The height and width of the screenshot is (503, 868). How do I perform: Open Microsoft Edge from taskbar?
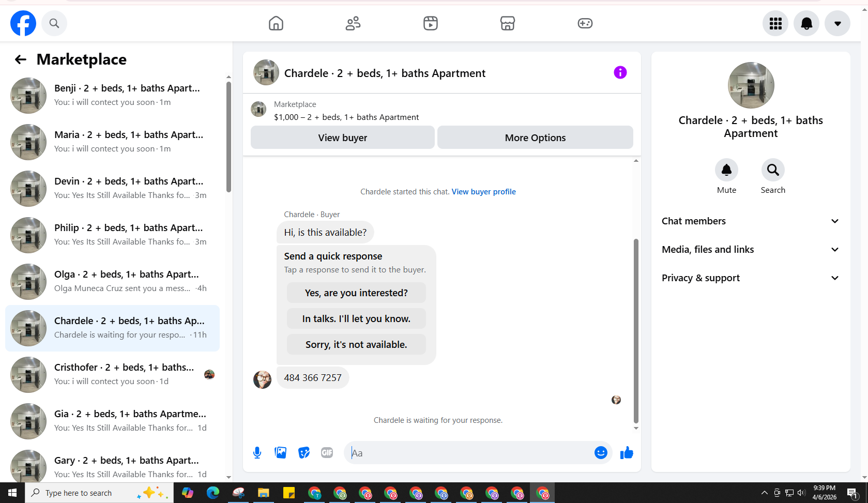[x=212, y=493]
